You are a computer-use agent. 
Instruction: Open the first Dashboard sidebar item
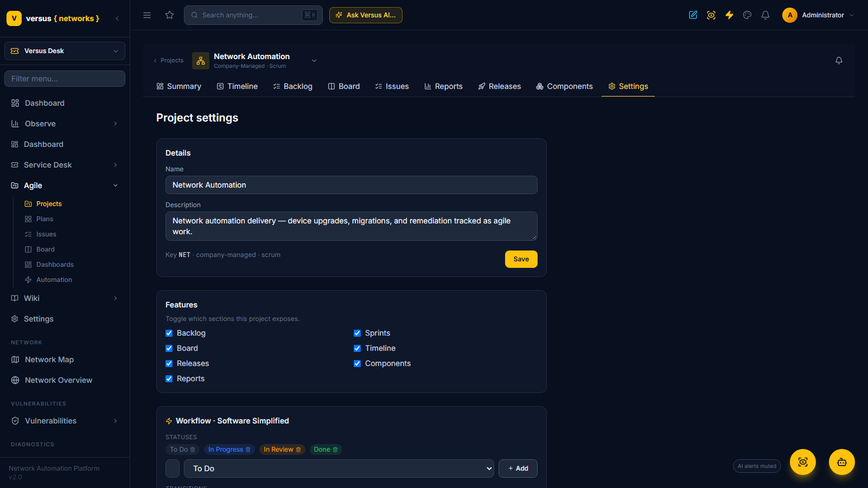(x=65, y=103)
